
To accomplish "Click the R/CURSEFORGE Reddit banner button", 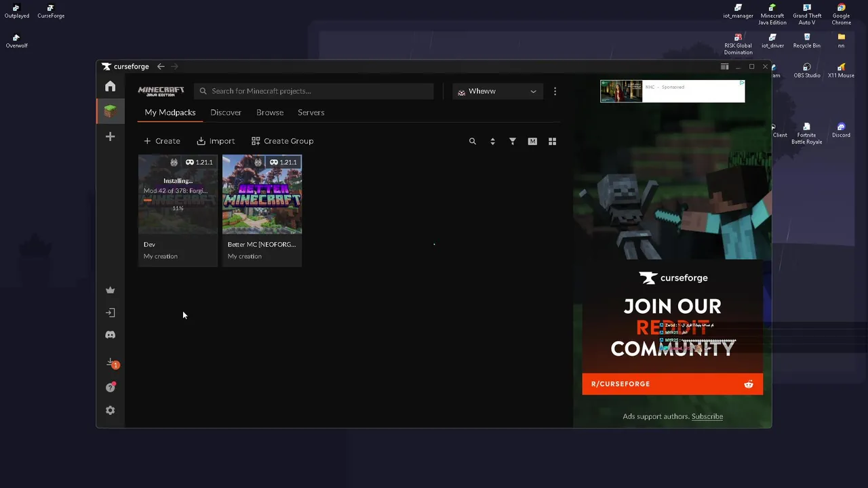I will (x=672, y=384).
